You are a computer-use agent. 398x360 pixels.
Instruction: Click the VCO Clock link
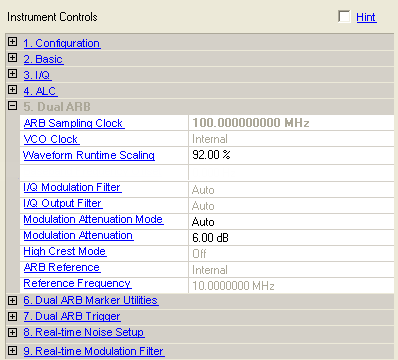tap(51, 139)
